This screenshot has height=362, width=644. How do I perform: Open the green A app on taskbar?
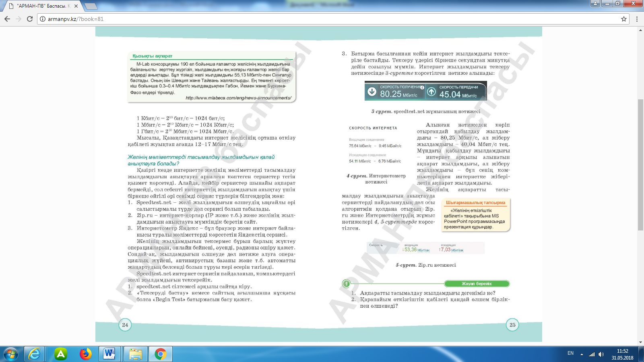(x=61, y=354)
